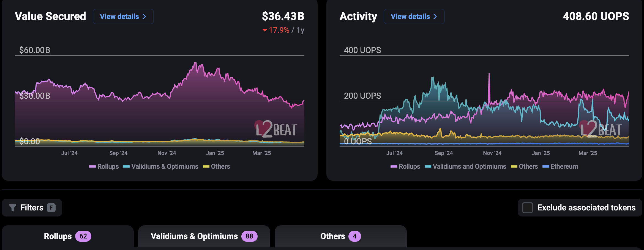Viewport: 644px width, 250px height.
Task: Click the blue Ethereum legend marker under Activity
Action: (545, 166)
